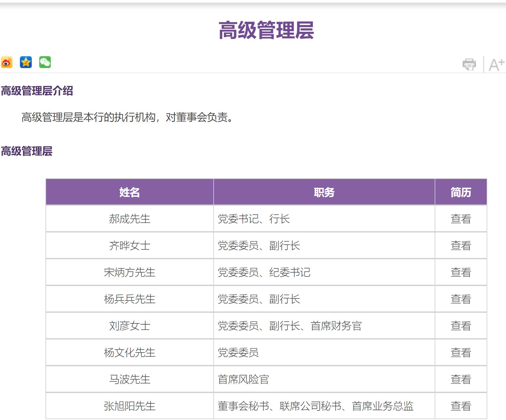Click the 姓名 column header

129,192
